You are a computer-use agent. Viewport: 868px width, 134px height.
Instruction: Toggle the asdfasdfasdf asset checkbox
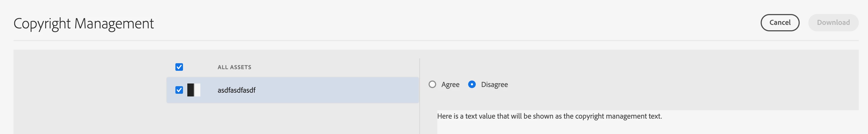click(x=179, y=90)
